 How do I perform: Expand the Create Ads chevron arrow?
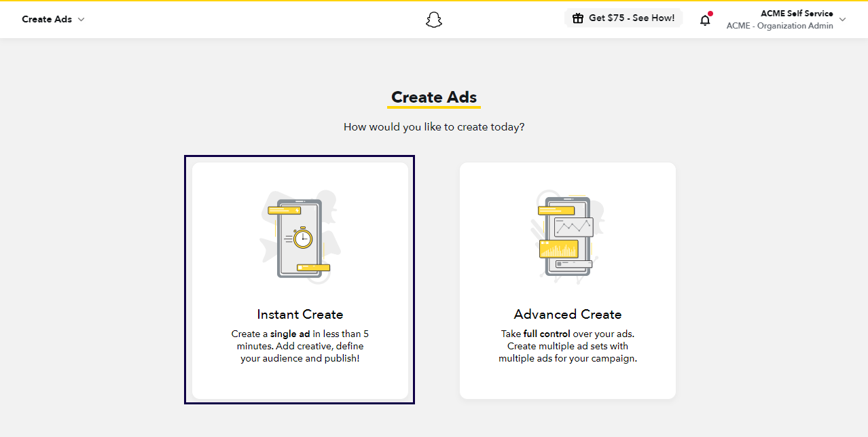pyautogui.click(x=82, y=20)
